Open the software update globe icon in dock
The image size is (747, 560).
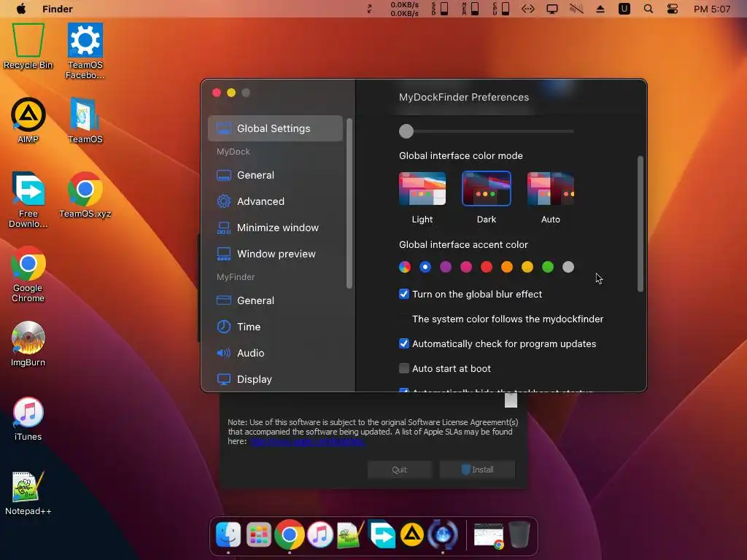tap(443, 534)
